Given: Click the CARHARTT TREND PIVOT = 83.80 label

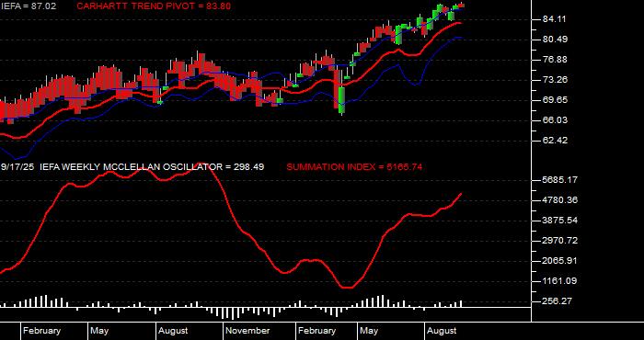Looking at the screenshot, I should tap(154, 6).
